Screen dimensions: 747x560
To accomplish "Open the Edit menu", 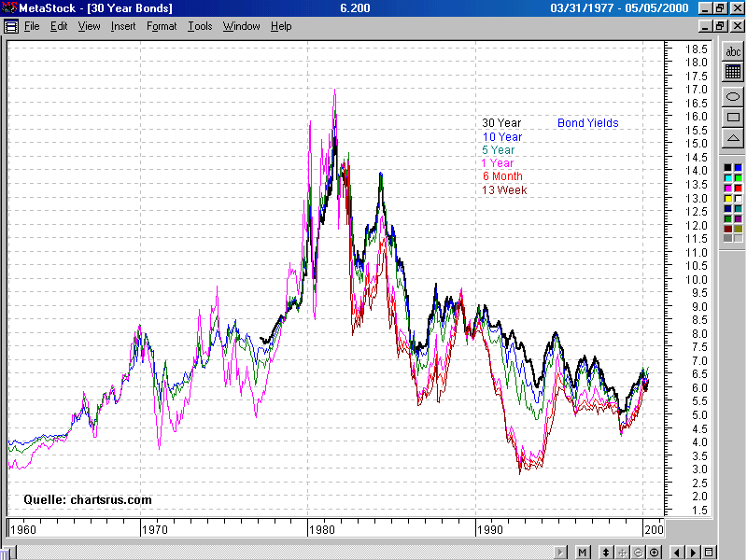I will point(59,26).
